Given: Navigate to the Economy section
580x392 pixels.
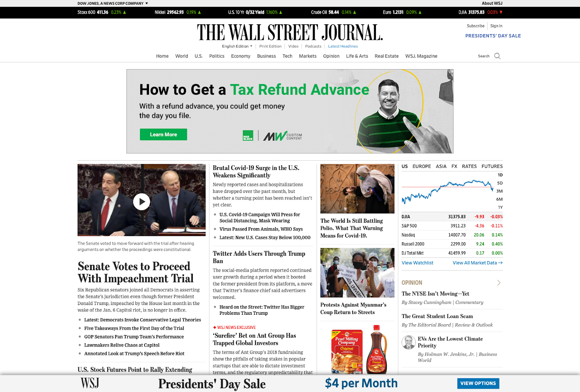Looking at the screenshot, I should coord(241,56).
